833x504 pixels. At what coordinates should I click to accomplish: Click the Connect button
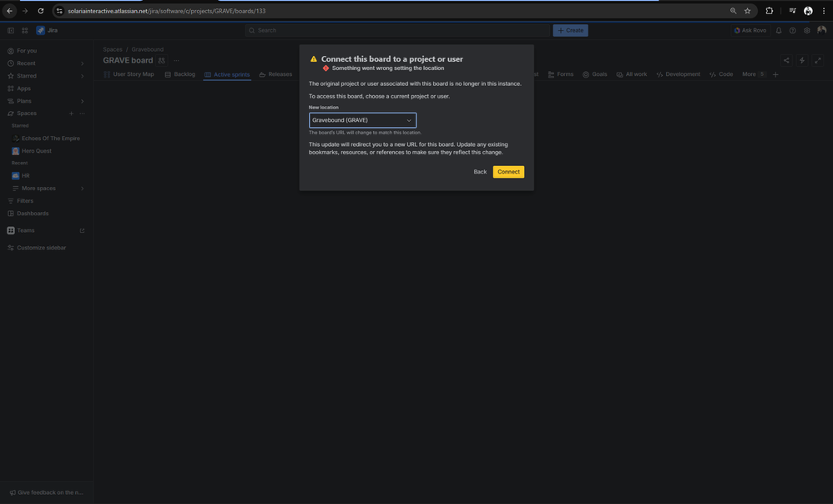click(509, 171)
